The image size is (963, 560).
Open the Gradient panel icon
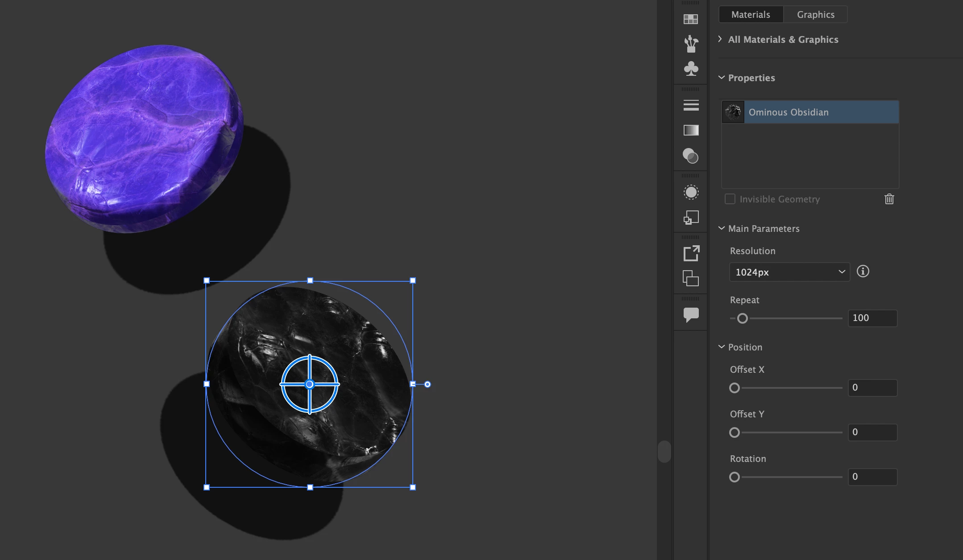691,130
